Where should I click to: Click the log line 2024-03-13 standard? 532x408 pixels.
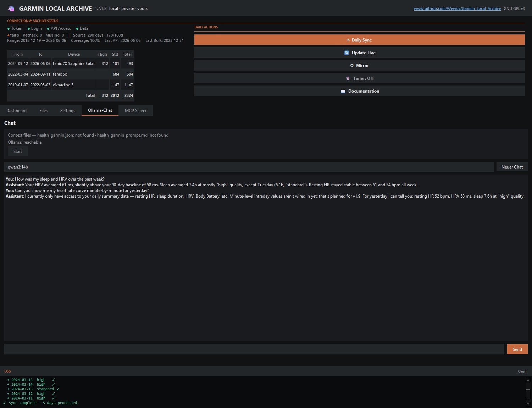click(x=33, y=389)
